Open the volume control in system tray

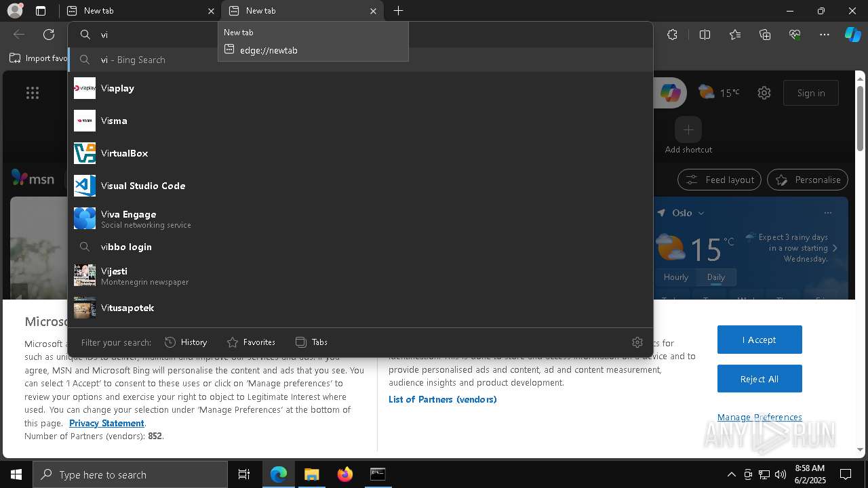[x=781, y=474]
